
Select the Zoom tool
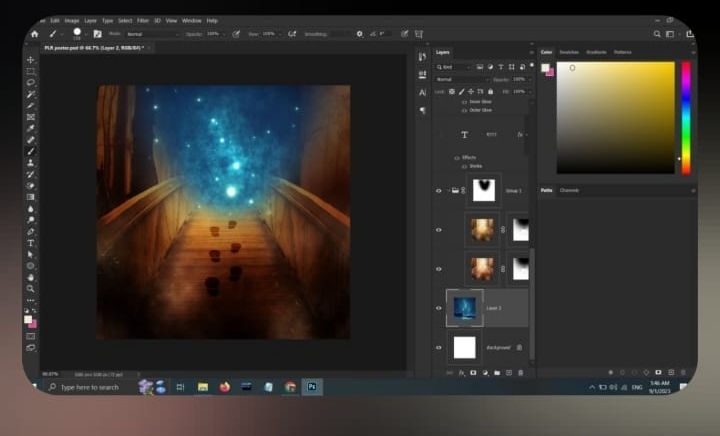(31, 288)
